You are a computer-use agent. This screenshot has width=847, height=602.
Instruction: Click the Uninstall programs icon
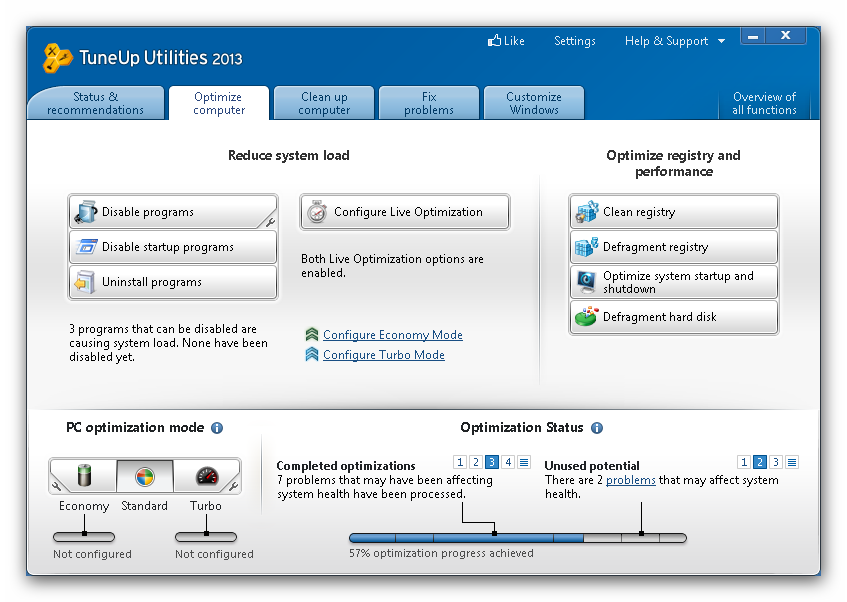click(x=85, y=282)
